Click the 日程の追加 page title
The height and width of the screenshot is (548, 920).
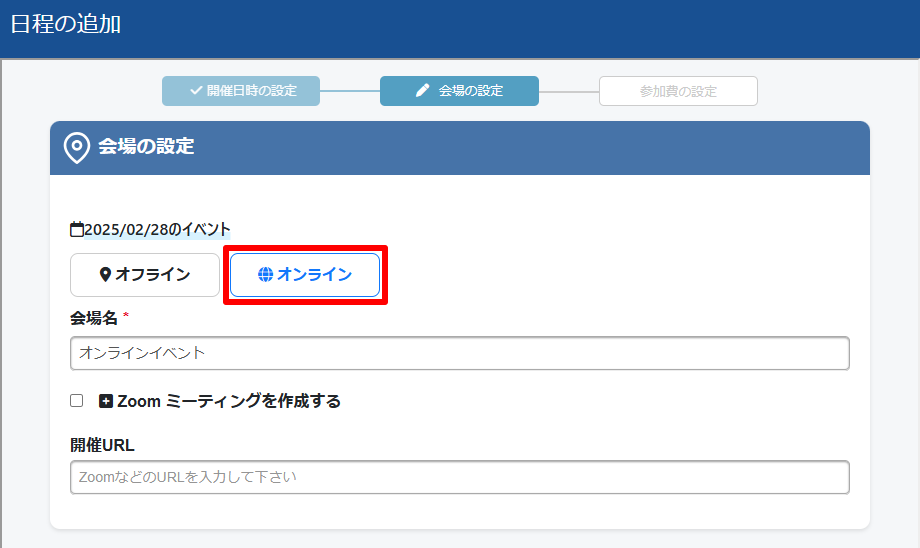pos(66,24)
